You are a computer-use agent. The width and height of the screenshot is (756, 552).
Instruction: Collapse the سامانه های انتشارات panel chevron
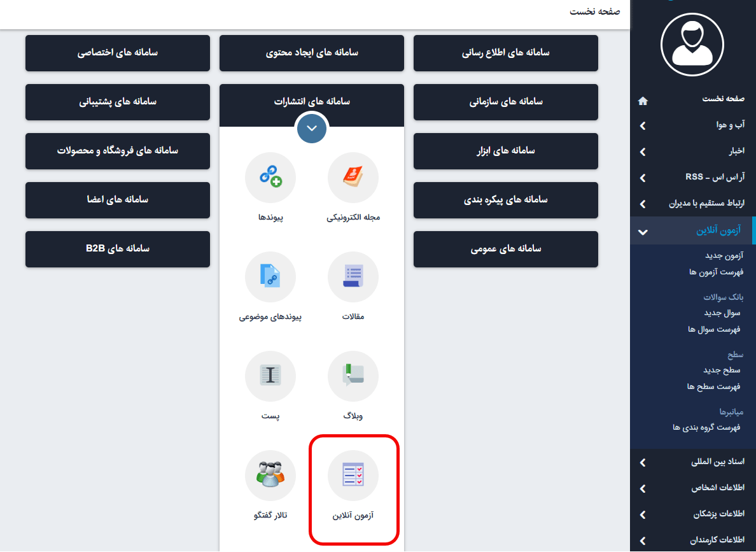pyautogui.click(x=311, y=127)
